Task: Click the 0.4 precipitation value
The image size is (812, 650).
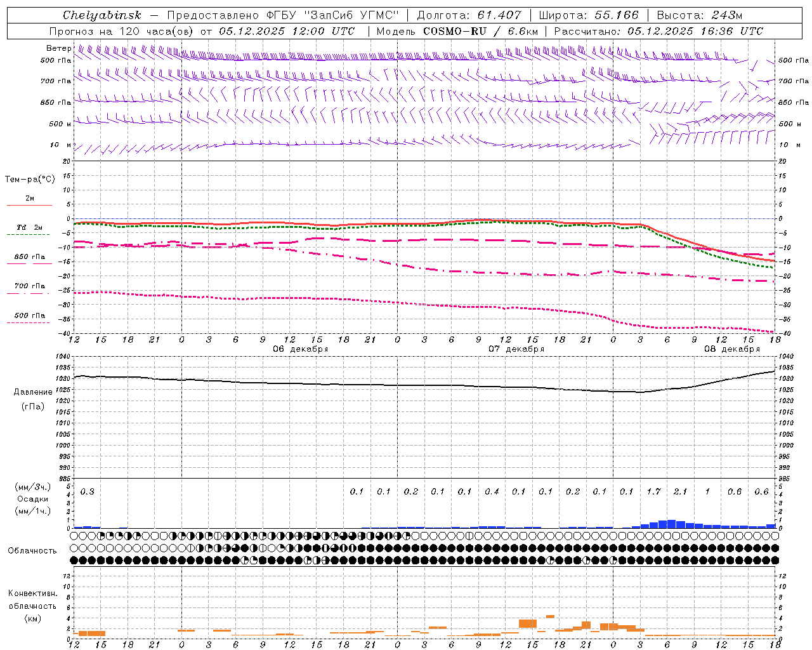Action: click(492, 492)
